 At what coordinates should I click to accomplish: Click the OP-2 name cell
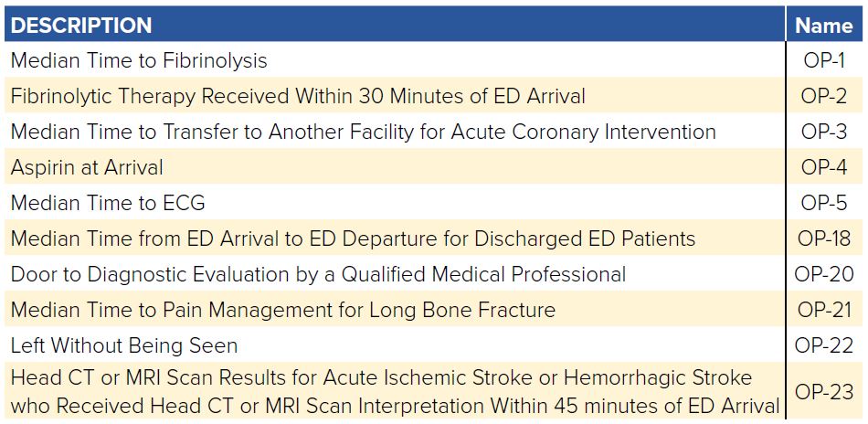pyautogui.click(x=824, y=96)
